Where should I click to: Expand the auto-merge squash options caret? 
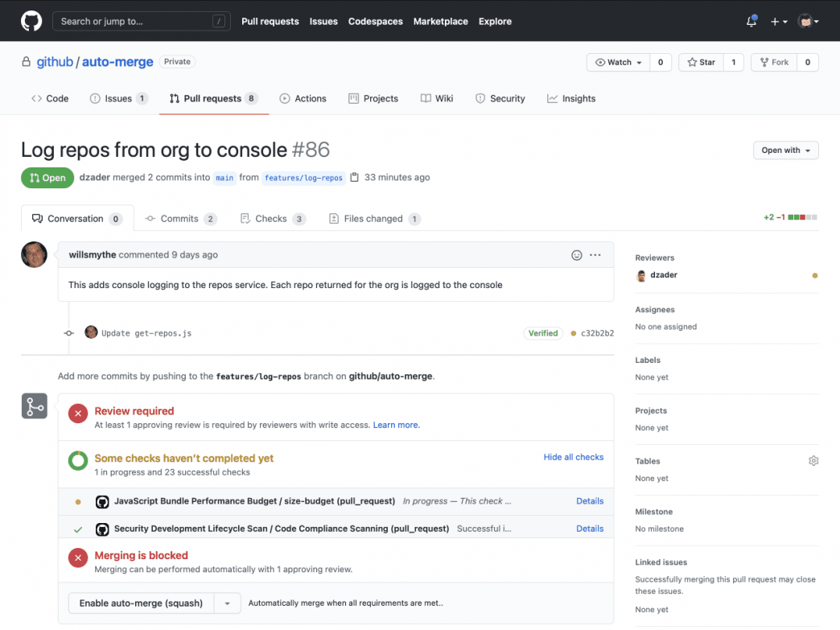click(227, 603)
